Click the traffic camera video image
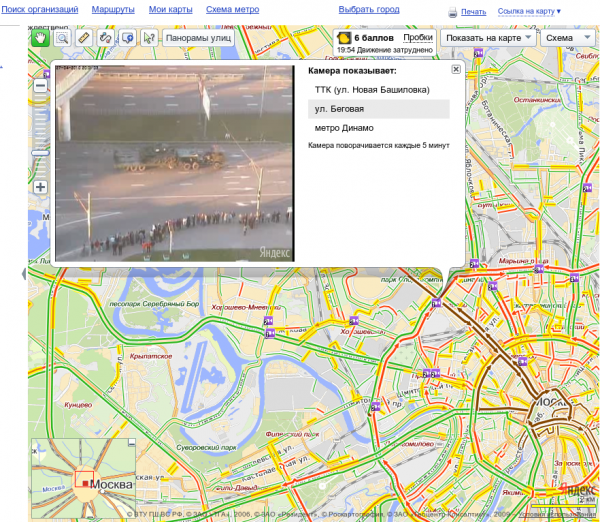 pyautogui.click(x=174, y=164)
